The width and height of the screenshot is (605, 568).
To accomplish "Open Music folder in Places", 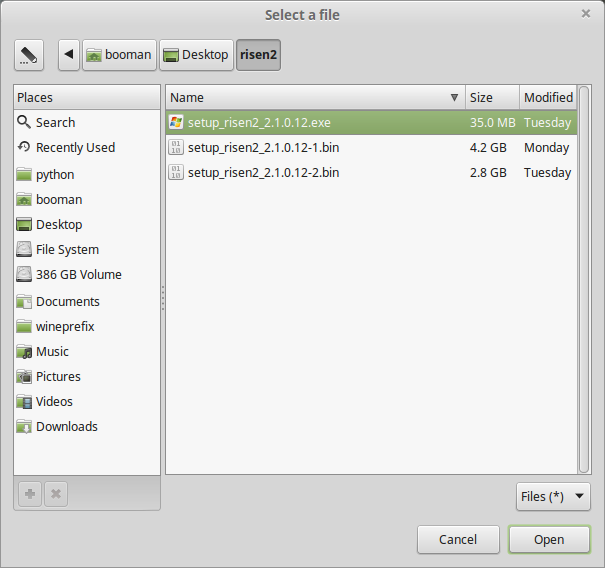I will (x=87, y=352).
